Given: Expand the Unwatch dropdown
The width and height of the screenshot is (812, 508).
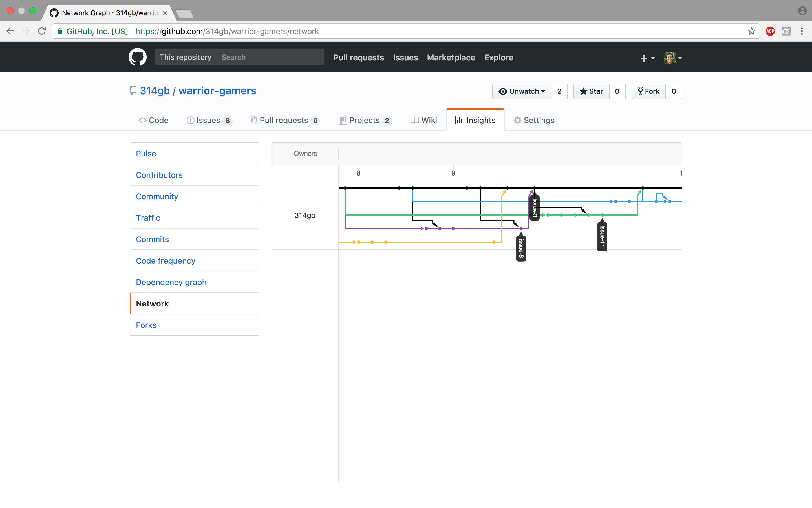Looking at the screenshot, I should (522, 91).
